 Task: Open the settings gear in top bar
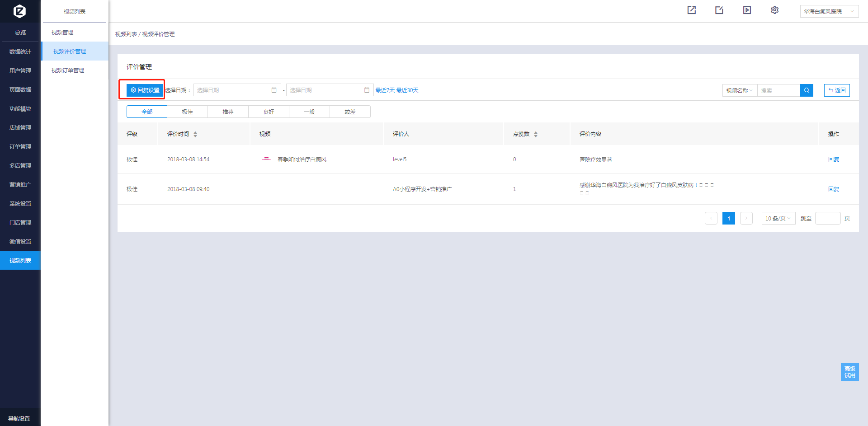pyautogui.click(x=774, y=10)
